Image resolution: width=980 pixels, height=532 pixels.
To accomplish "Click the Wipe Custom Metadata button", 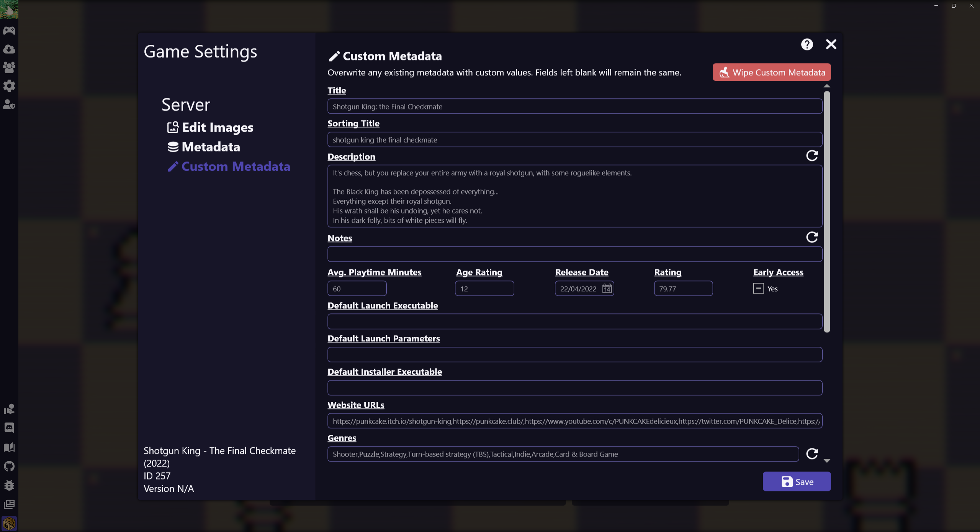I will click(x=772, y=72).
